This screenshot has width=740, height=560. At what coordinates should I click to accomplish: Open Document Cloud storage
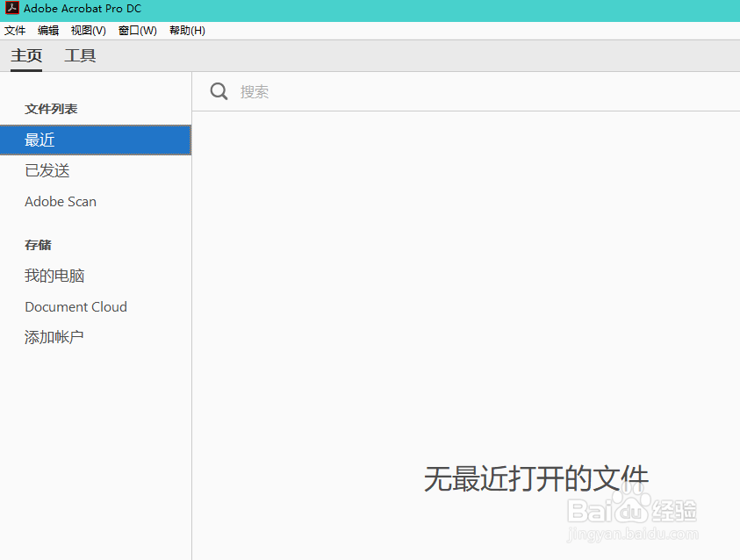[x=75, y=306]
